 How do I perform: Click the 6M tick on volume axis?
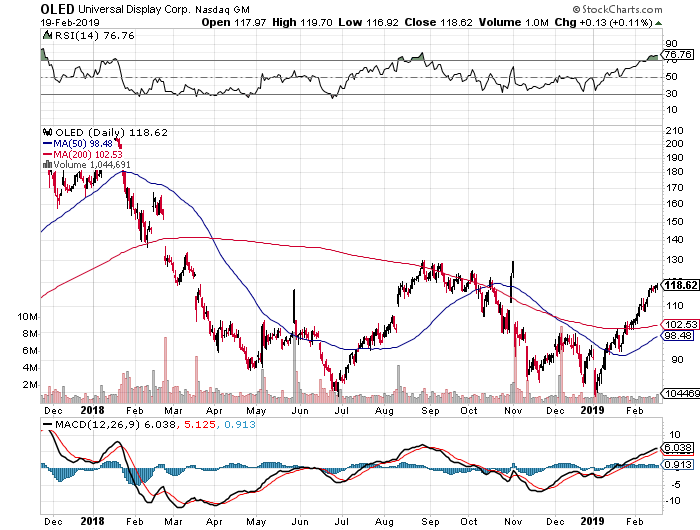(30, 351)
